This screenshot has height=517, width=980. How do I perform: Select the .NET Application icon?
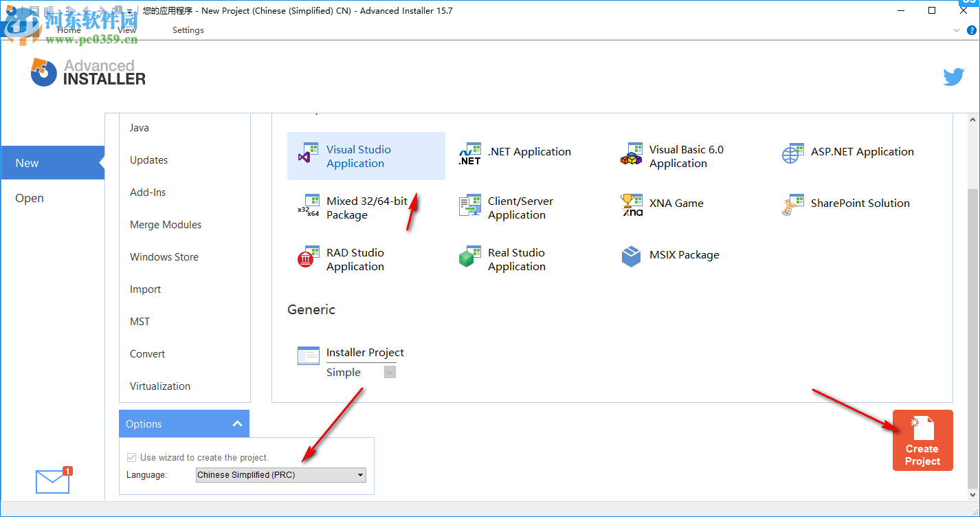pos(469,153)
